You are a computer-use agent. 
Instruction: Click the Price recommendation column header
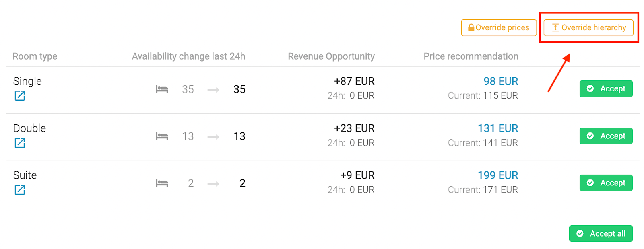[x=471, y=56]
